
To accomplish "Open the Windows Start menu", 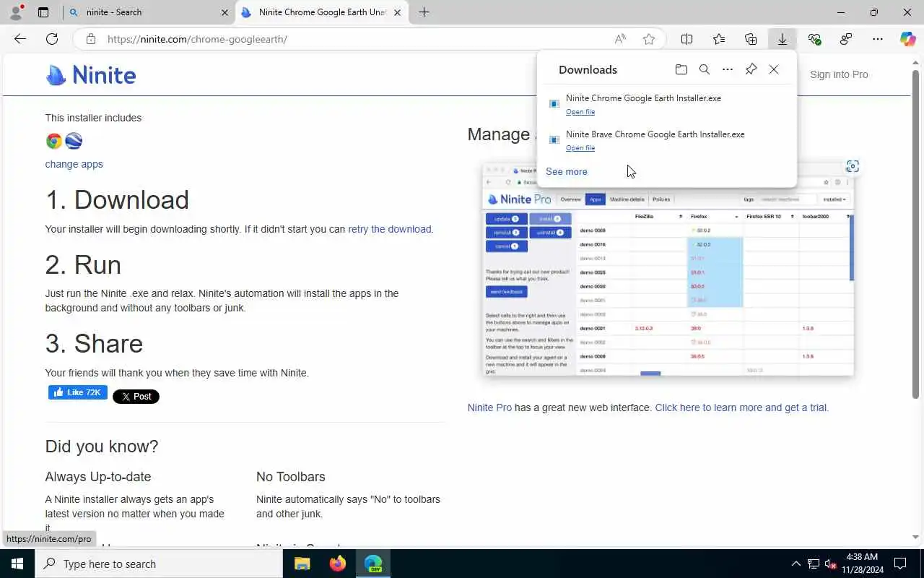I will 17,564.
